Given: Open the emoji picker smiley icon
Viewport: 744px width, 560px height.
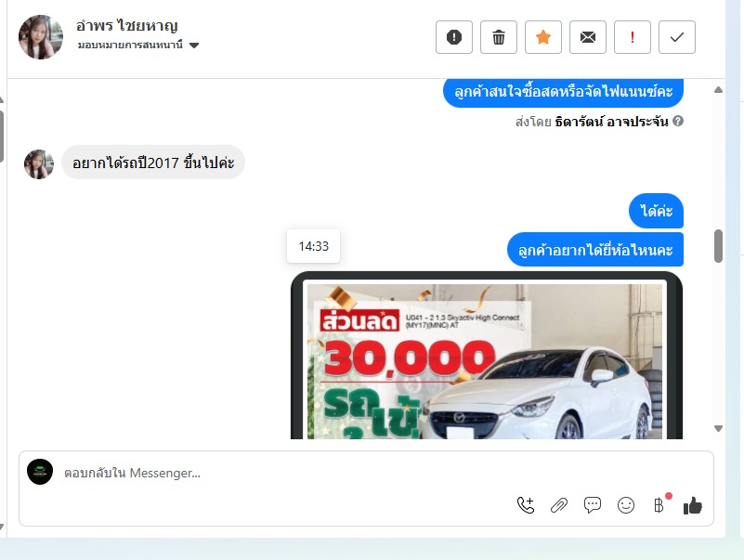Looking at the screenshot, I should click(x=626, y=505).
